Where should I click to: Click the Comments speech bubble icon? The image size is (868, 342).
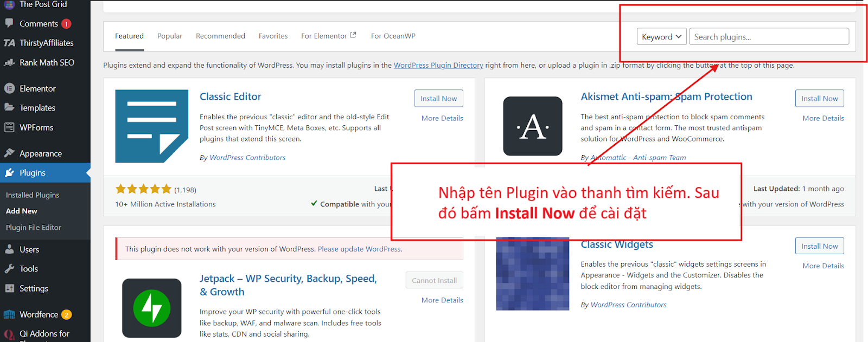point(9,23)
